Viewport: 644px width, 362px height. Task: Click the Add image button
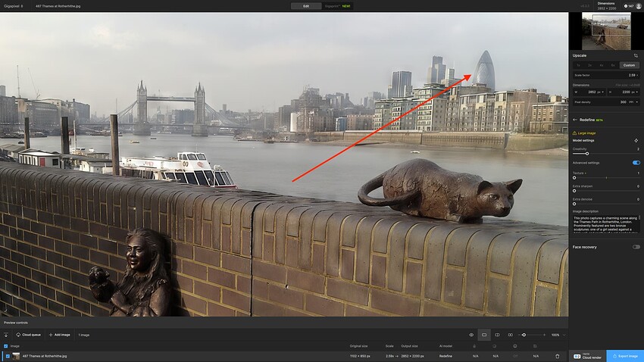[60, 334]
